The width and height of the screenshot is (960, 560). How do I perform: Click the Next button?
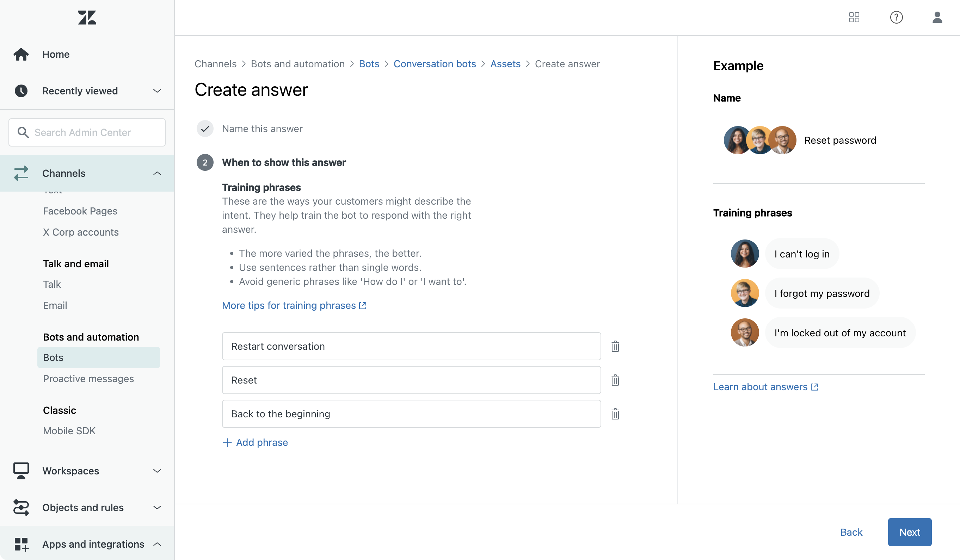909,532
